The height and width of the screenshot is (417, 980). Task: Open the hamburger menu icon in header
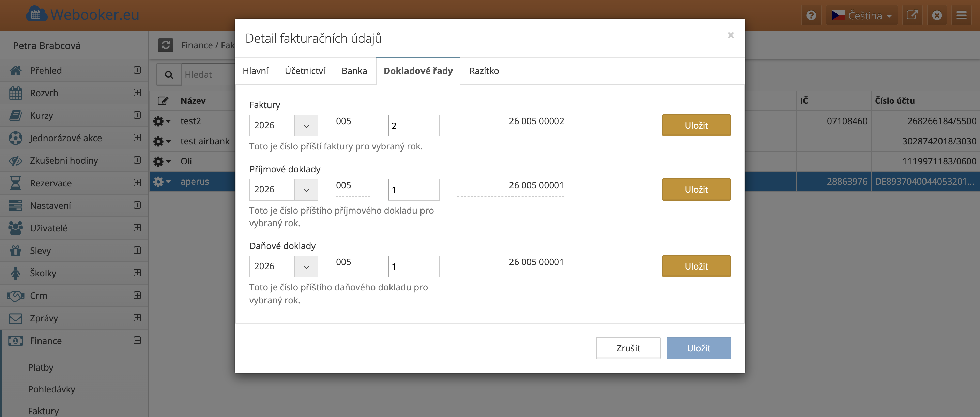click(961, 15)
